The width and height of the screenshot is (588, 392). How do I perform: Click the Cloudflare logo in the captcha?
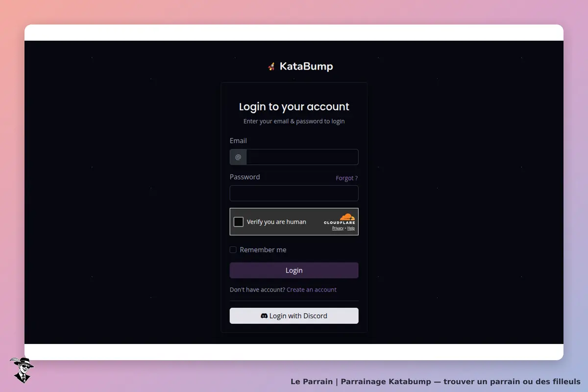click(340, 219)
